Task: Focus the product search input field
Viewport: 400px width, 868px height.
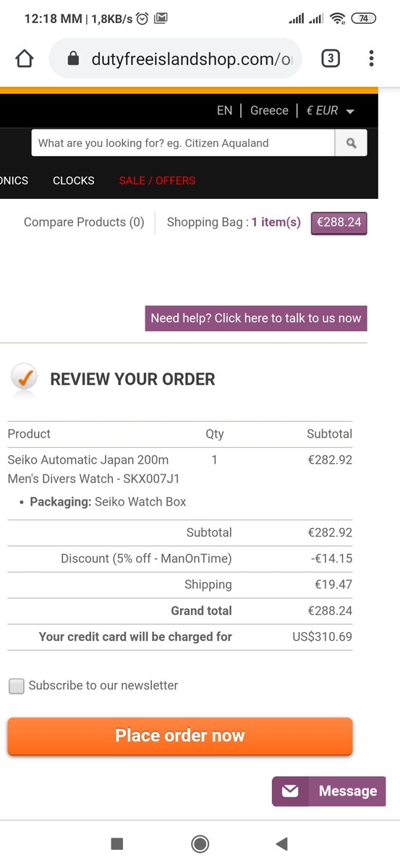Action: (x=183, y=143)
